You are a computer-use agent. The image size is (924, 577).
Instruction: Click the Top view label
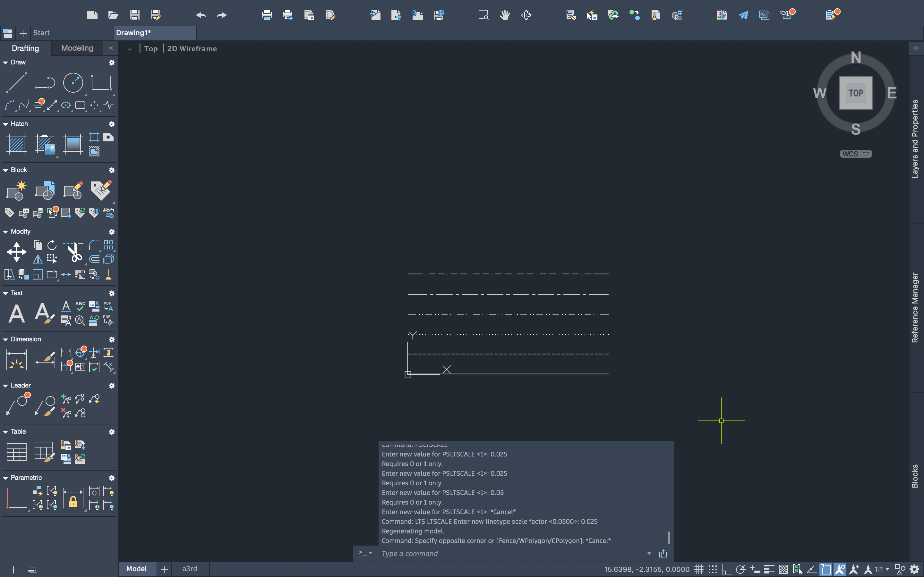[151, 49]
